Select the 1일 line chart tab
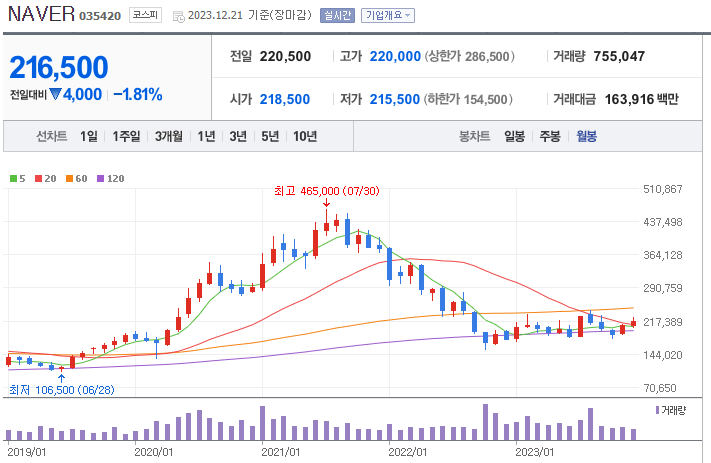Viewport: 711px width, 463px height. click(x=89, y=136)
